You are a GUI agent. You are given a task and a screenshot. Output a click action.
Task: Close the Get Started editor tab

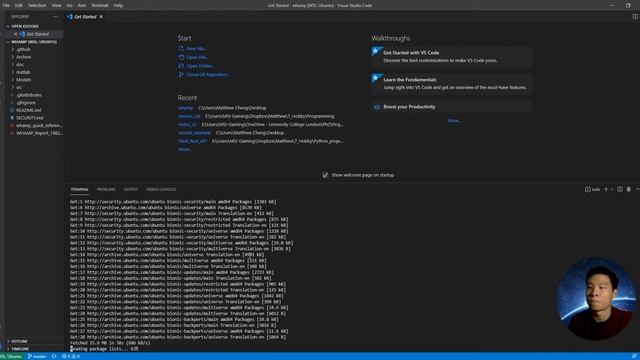pyautogui.click(x=101, y=17)
